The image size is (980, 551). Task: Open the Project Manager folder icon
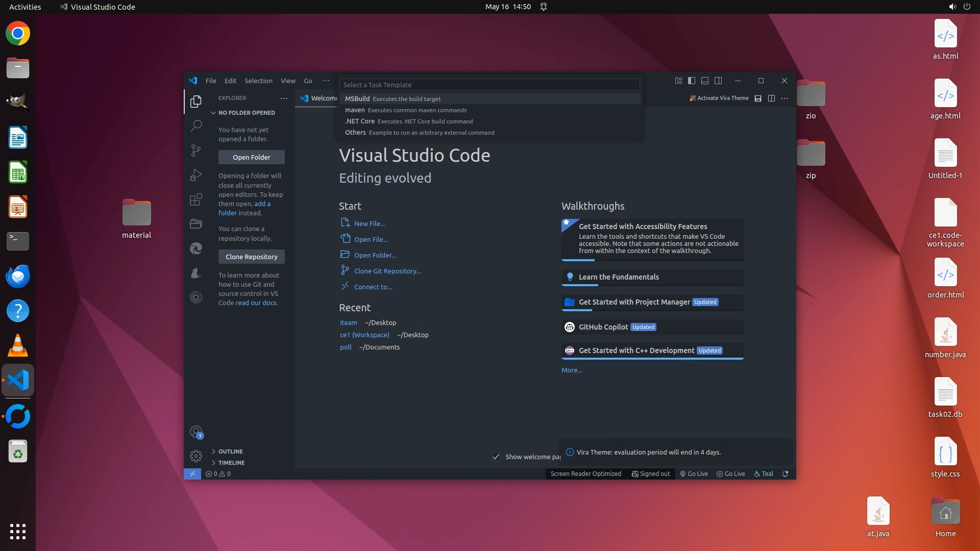point(196,224)
